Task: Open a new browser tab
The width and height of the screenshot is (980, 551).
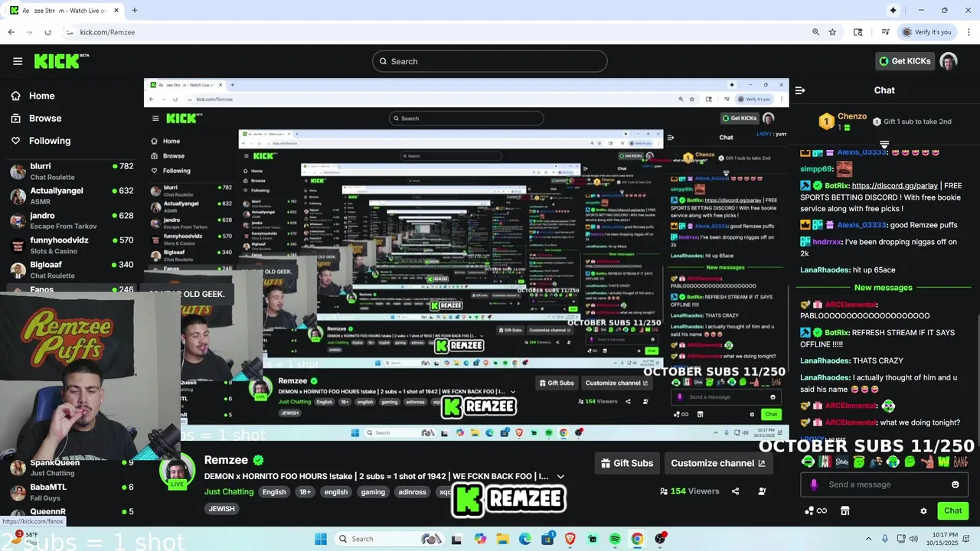Action: (x=134, y=10)
